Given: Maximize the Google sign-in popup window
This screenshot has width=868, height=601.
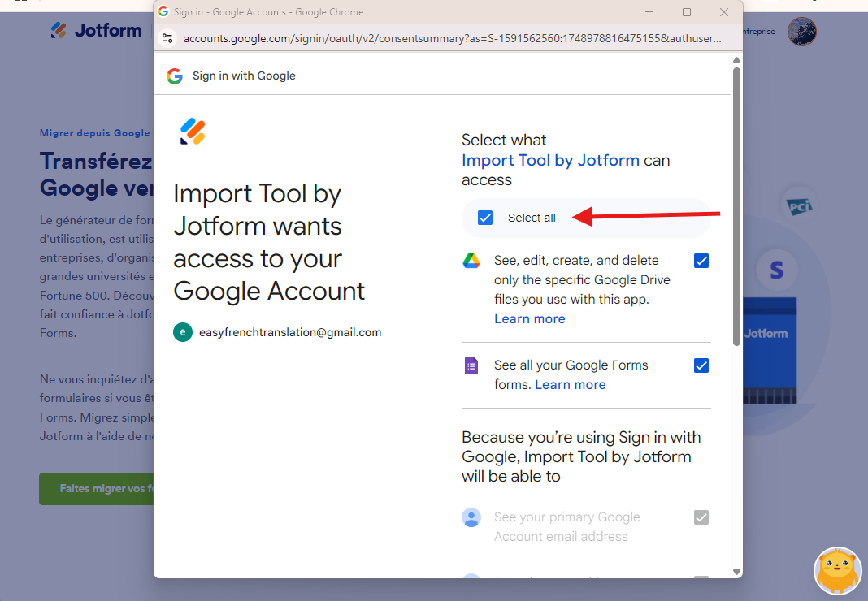Looking at the screenshot, I should pyautogui.click(x=687, y=11).
